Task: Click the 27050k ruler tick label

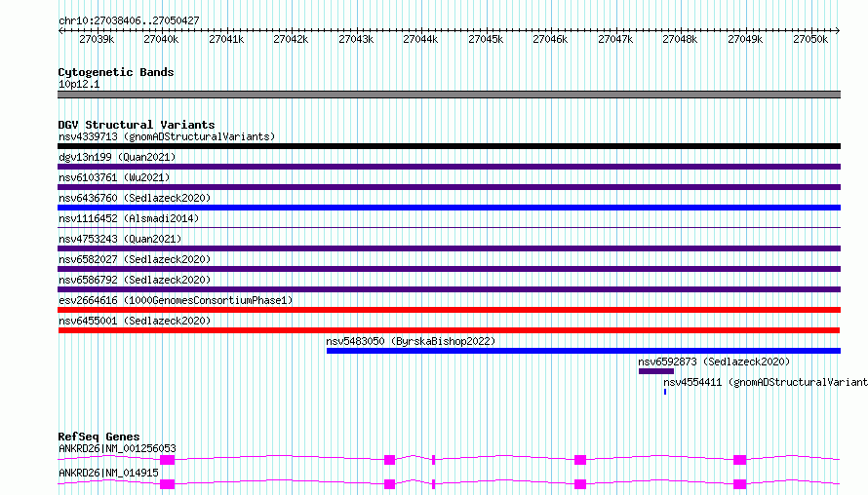Action: tap(810, 39)
